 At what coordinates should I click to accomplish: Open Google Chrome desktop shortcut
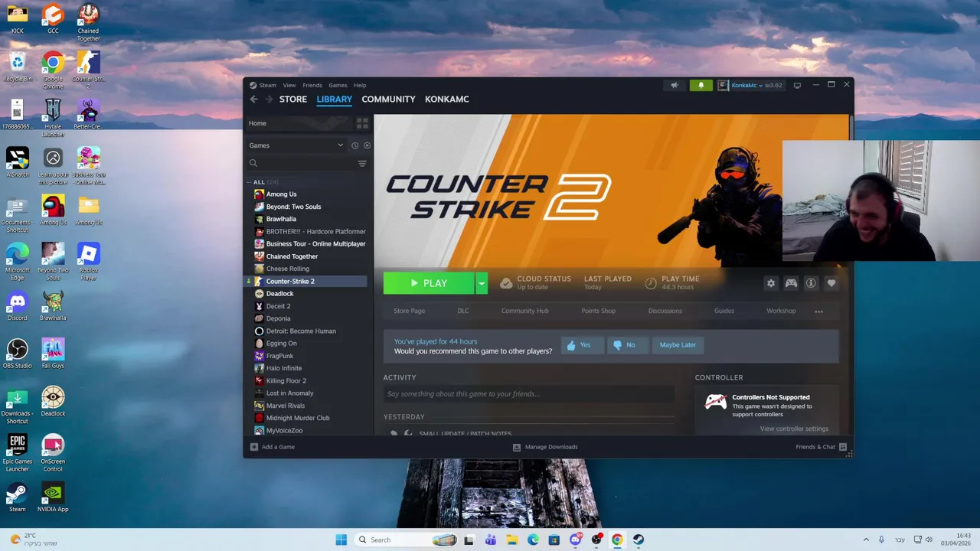click(x=53, y=70)
